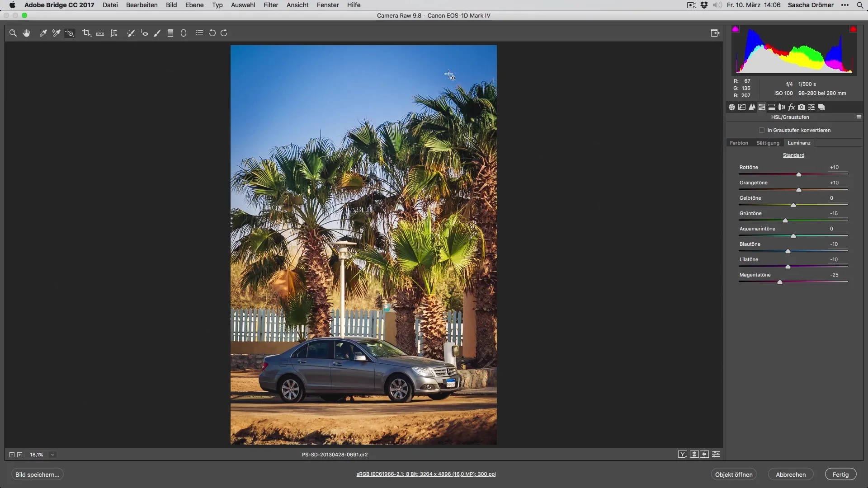Click the Abbrechen button
This screenshot has height=488, width=868.
(x=791, y=474)
